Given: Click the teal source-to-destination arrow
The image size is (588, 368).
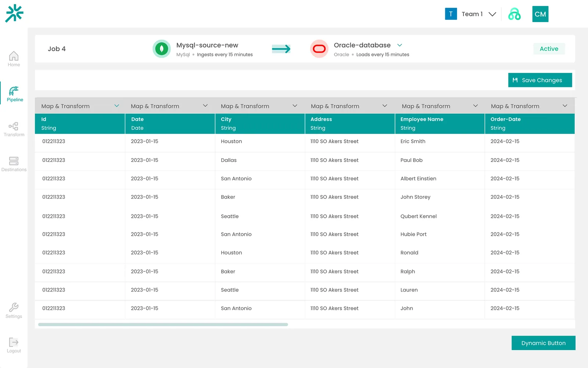Looking at the screenshot, I should 281,49.
